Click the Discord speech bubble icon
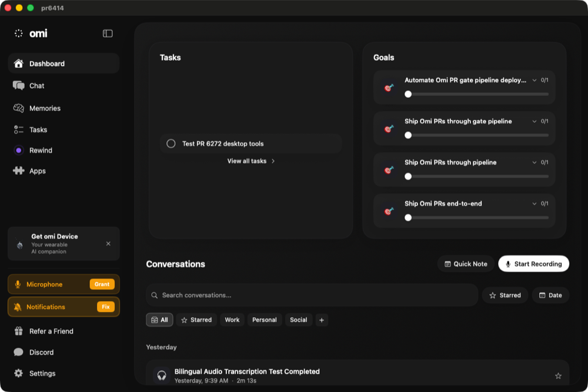Viewport: 588px width, 392px height. (18, 352)
